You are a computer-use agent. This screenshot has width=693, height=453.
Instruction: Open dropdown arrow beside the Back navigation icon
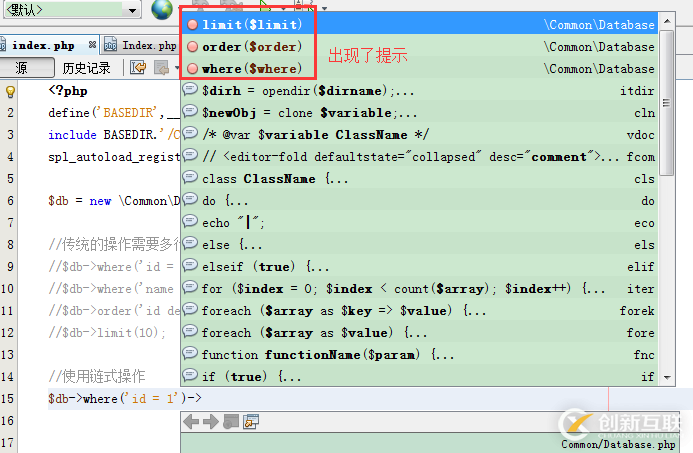(177, 68)
